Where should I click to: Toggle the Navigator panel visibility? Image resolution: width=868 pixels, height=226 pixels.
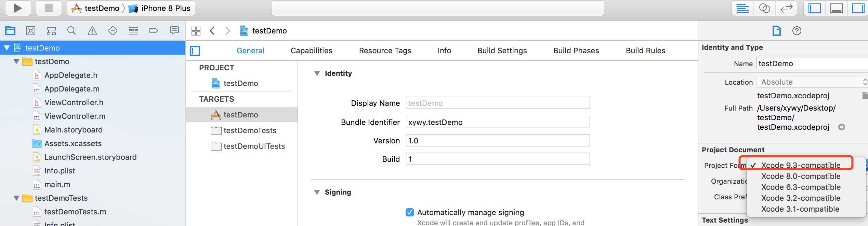(814, 8)
